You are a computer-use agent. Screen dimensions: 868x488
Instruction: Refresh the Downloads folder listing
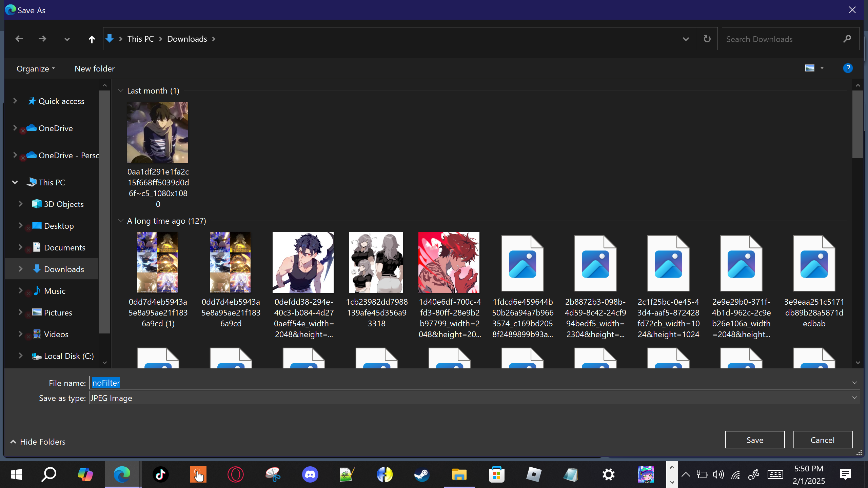pyautogui.click(x=707, y=39)
